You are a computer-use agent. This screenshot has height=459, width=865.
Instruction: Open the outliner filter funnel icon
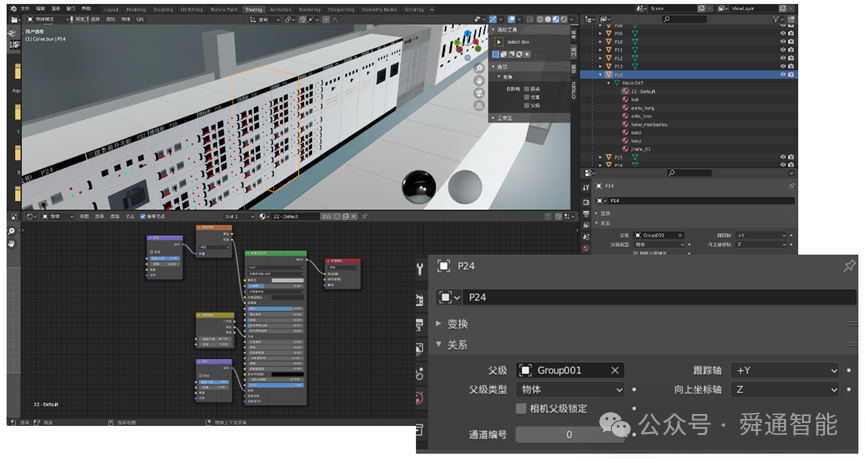[x=776, y=19]
